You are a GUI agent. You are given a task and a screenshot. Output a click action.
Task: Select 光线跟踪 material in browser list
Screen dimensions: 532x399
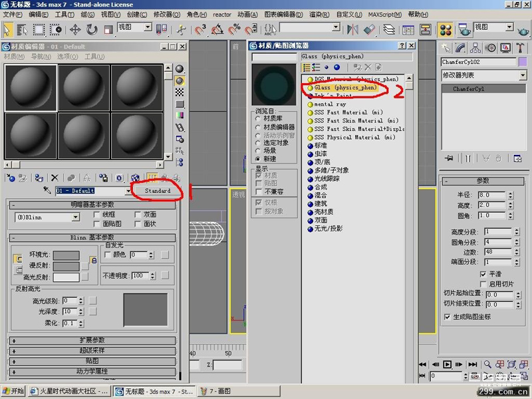click(327, 178)
